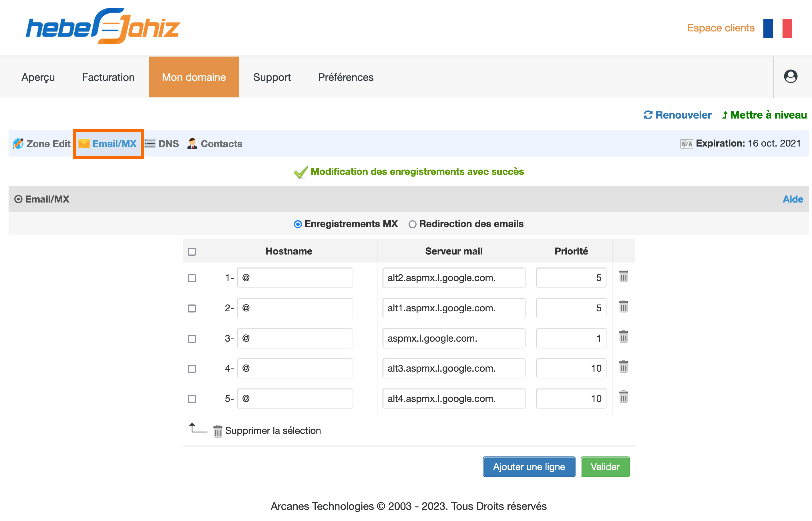The height and width of the screenshot is (521, 812).
Task: Toggle the select-all checkbox in table header
Action: [192, 252]
